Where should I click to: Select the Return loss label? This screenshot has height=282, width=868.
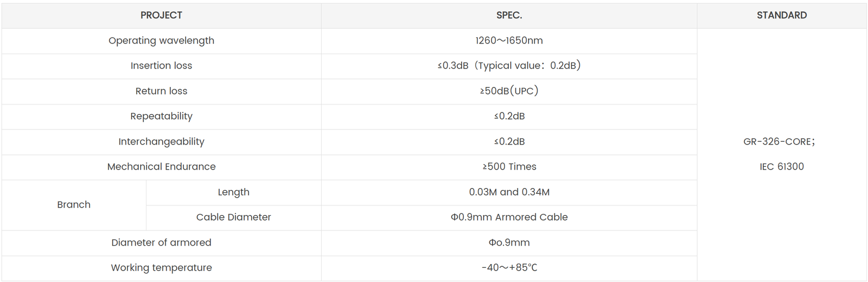click(161, 91)
